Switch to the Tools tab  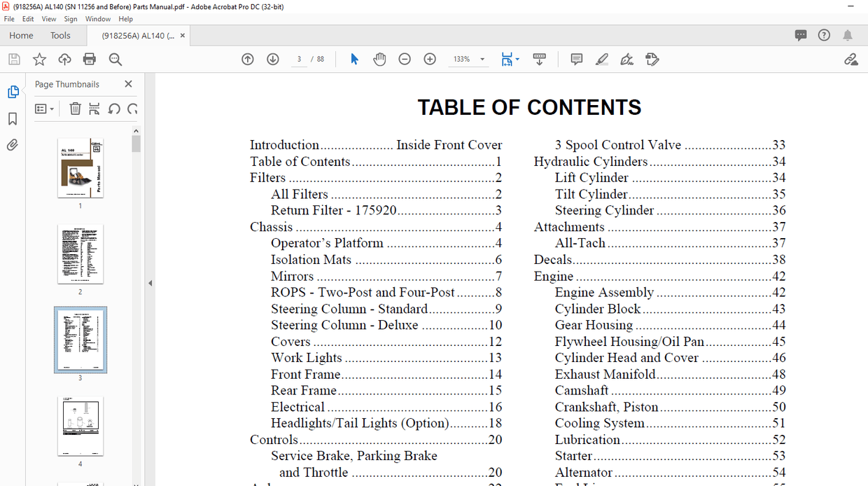[60, 35]
